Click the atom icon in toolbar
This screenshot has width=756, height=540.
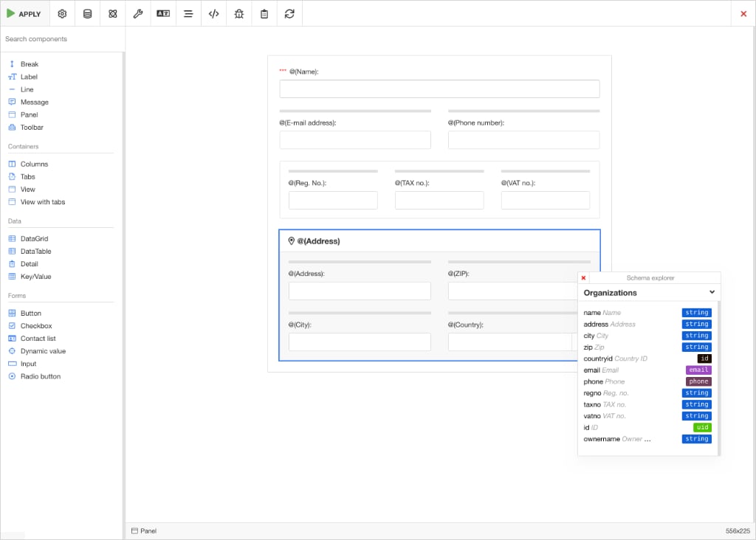coord(112,13)
